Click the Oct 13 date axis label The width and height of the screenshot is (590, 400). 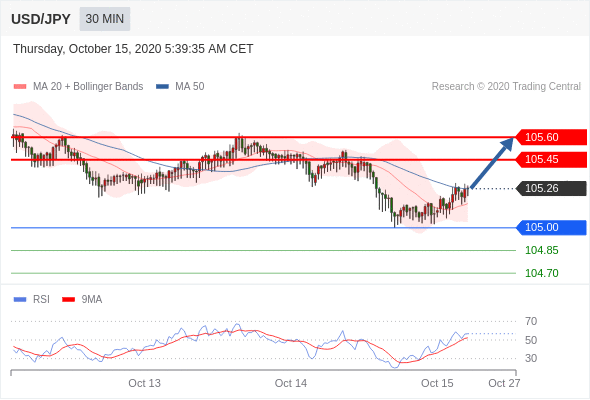[x=144, y=383]
